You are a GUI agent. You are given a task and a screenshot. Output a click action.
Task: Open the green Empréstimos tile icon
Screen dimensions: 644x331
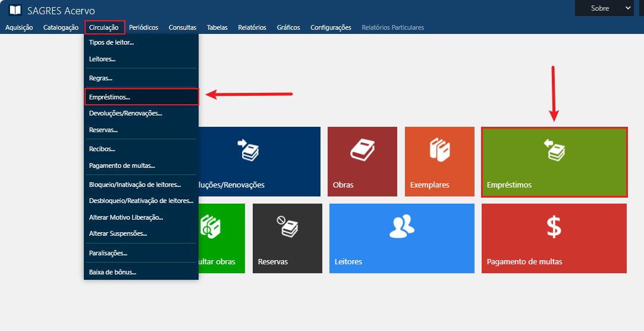(x=554, y=149)
